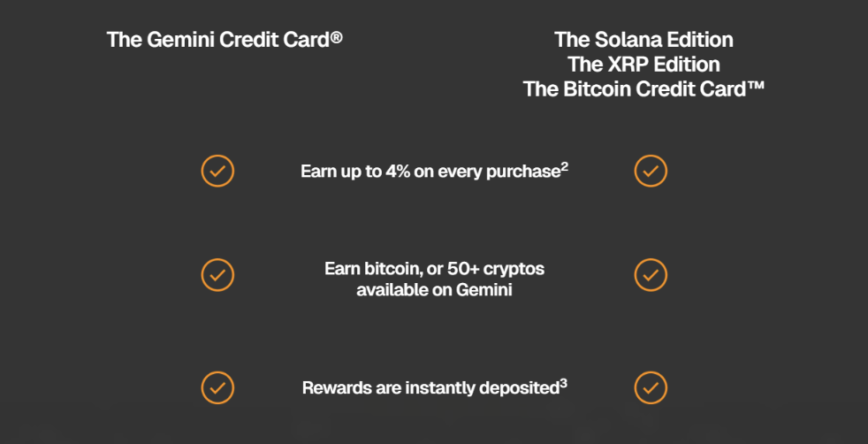Click the Bitcoin card column checkmark for earning cryptos

click(x=651, y=275)
